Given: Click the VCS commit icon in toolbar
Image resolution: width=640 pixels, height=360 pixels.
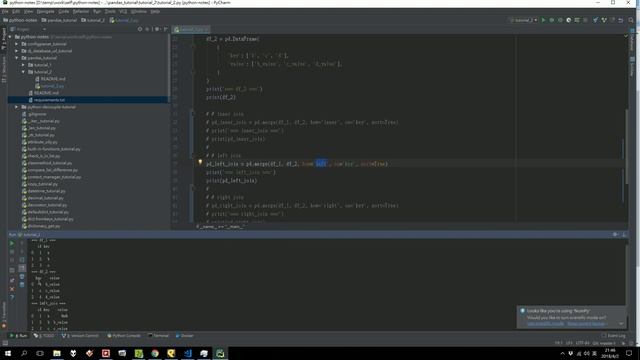Looking at the screenshot, I should [604, 20].
